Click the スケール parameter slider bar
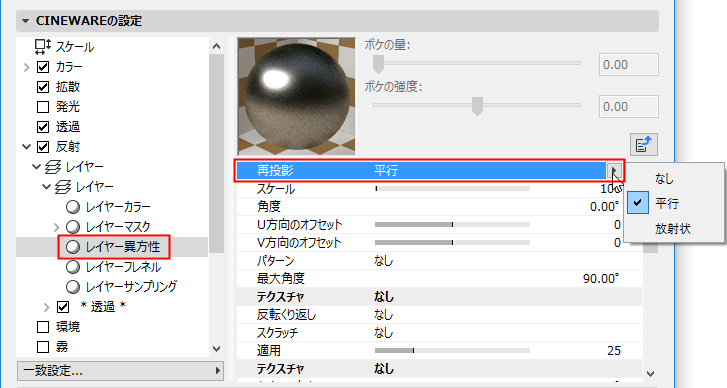Image resolution: width=727 pixels, height=388 pixels. pyautogui.click(x=453, y=189)
